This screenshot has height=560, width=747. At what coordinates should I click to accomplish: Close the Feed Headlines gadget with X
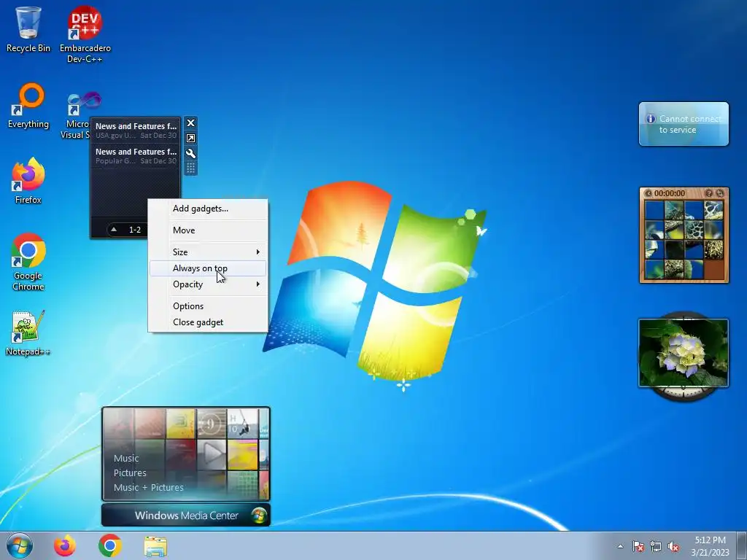(x=190, y=122)
